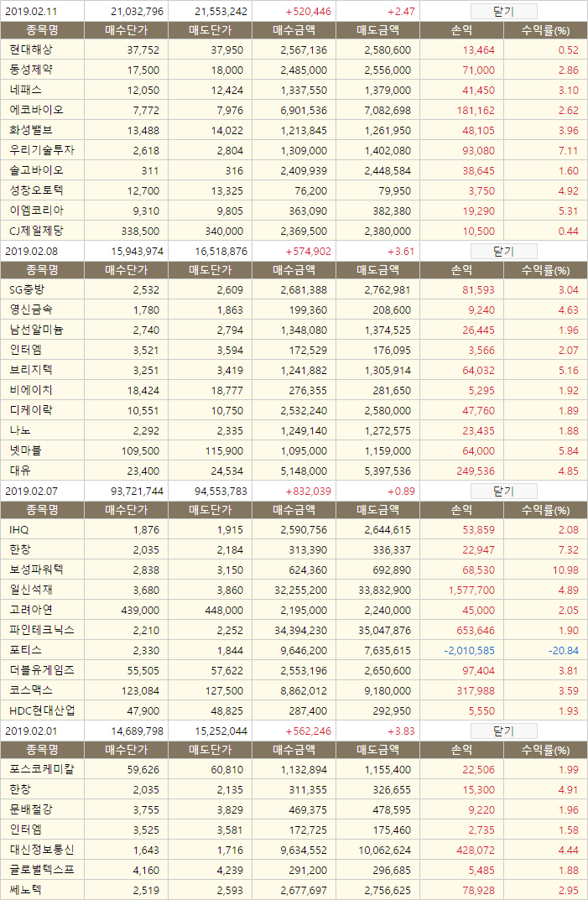Click stock name 코스맥스
Image resolution: width=588 pixels, height=900 pixels.
(31, 690)
